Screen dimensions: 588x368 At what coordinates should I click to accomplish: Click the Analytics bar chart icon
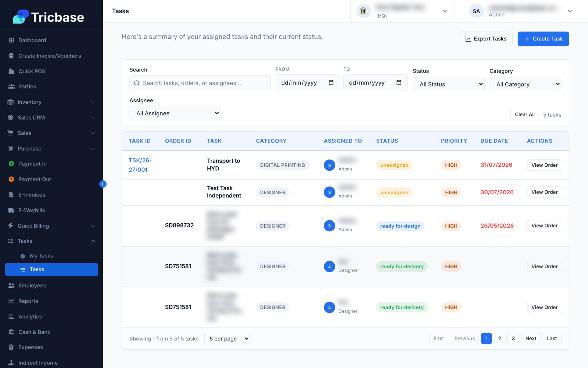click(11, 316)
